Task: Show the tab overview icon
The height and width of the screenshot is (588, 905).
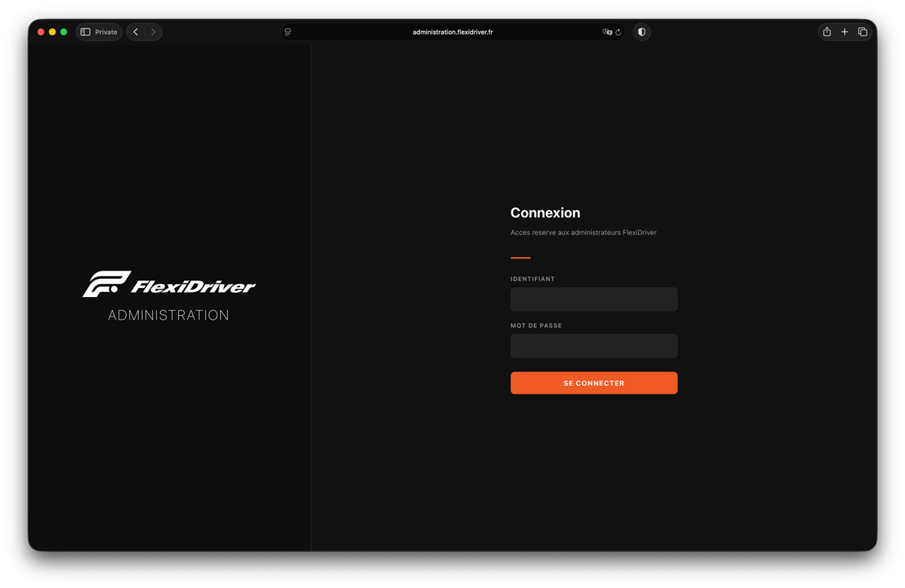Action: click(863, 32)
